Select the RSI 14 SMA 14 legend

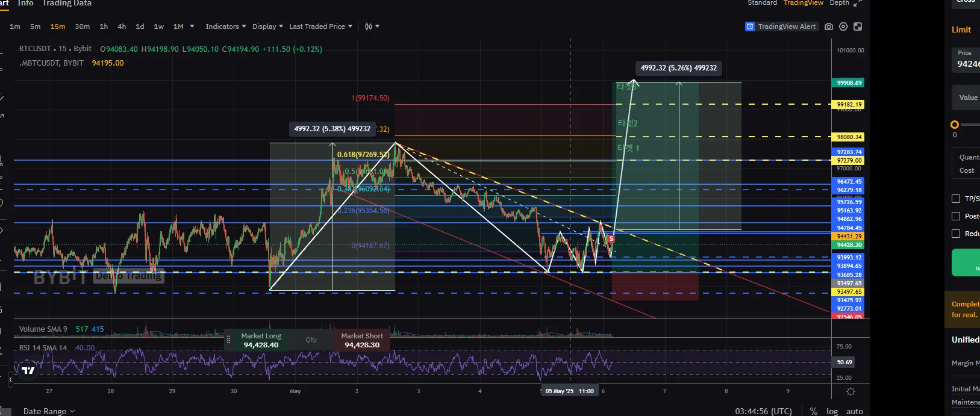[x=43, y=347]
